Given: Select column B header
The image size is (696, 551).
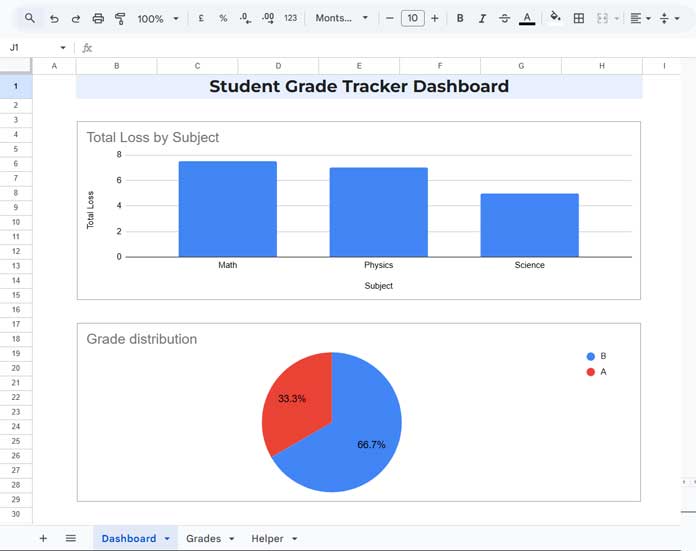Looking at the screenshot, I should [117, 66].
